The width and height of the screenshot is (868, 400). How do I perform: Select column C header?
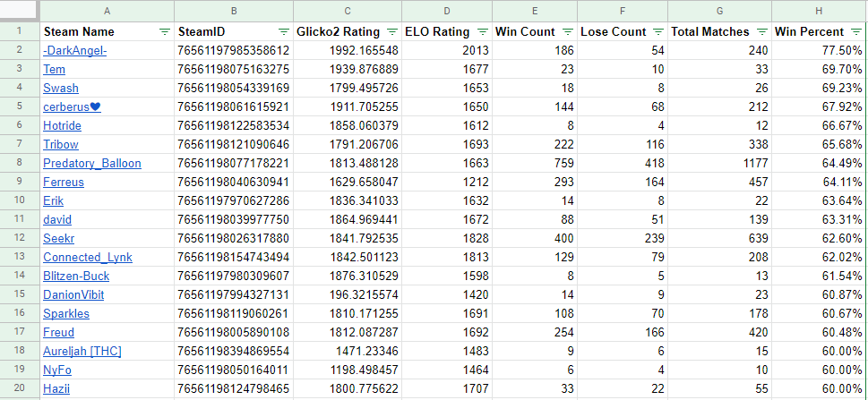(x=348, y=11)
